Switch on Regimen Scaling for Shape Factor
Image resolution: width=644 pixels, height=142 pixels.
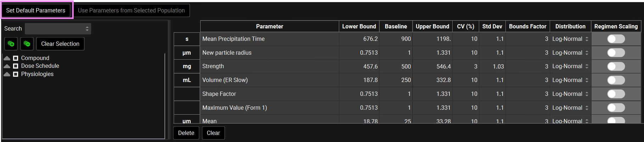pos(616,94)
